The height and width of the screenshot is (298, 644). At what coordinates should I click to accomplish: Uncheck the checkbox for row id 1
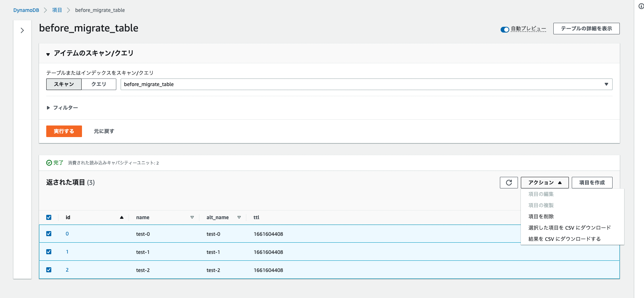pos(49,252)
